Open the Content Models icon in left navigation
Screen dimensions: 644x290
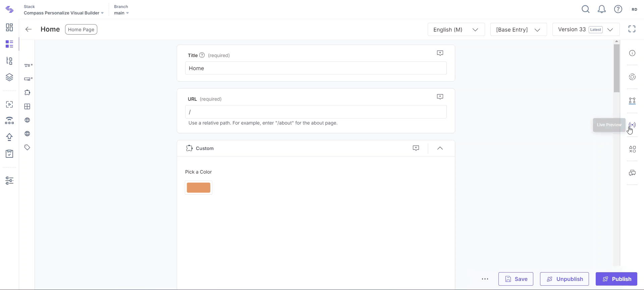(x=9, y=61)
